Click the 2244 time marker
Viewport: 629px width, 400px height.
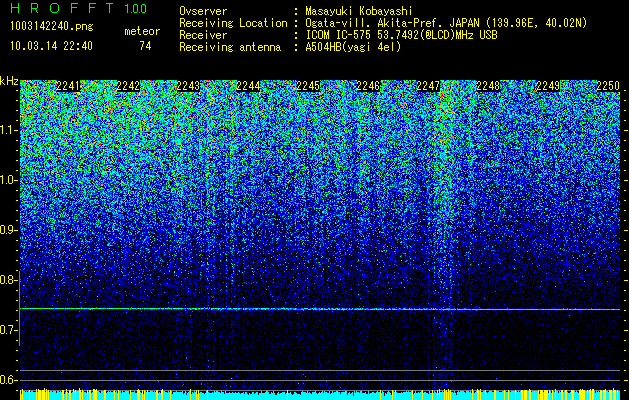click(x=248, y=86)
